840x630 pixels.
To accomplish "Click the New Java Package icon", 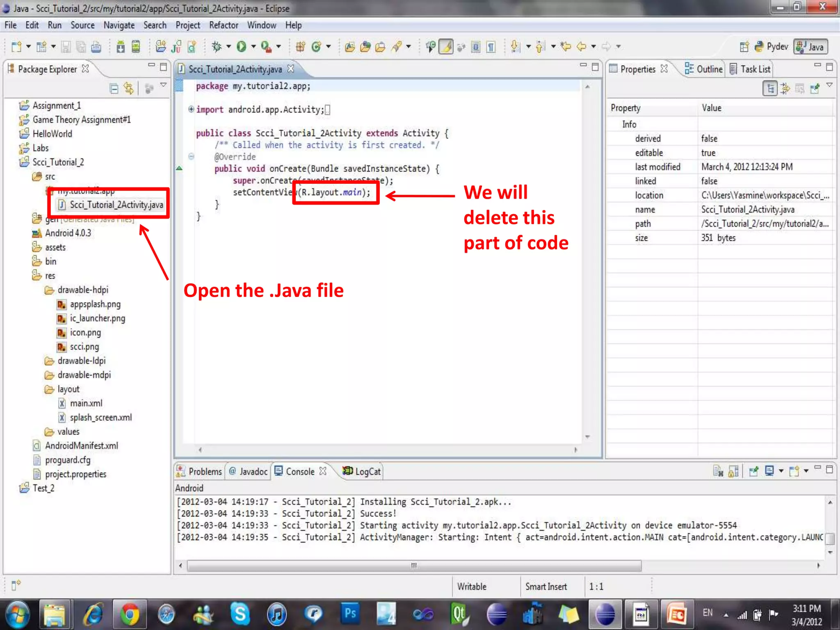I will point(301,47).
